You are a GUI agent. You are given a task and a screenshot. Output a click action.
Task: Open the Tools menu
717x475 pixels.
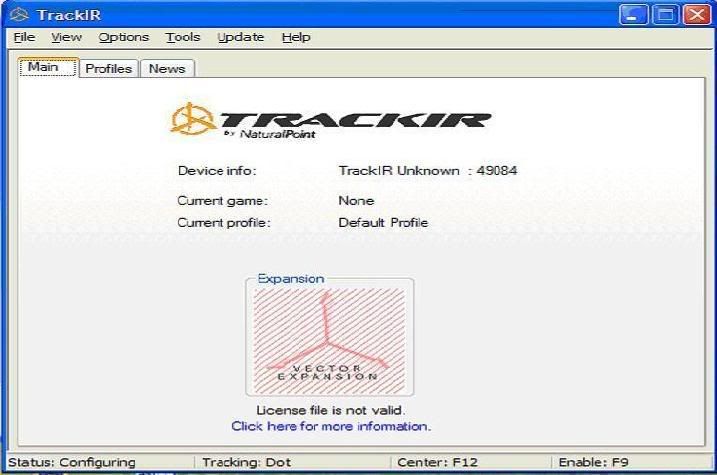pos(183,37)
